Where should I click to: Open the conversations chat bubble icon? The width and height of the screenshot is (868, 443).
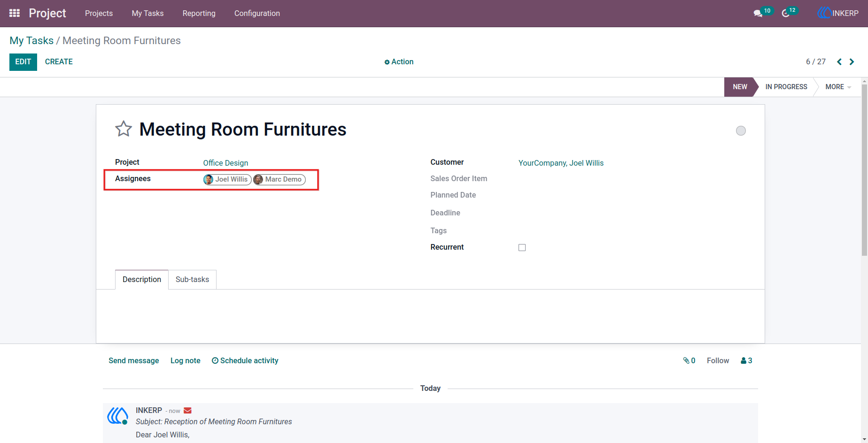tap(758, 14)
